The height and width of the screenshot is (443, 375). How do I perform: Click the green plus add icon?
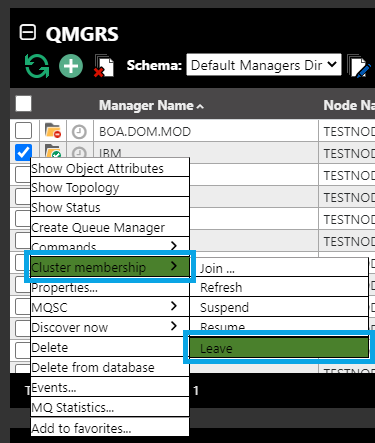(71, 66)
